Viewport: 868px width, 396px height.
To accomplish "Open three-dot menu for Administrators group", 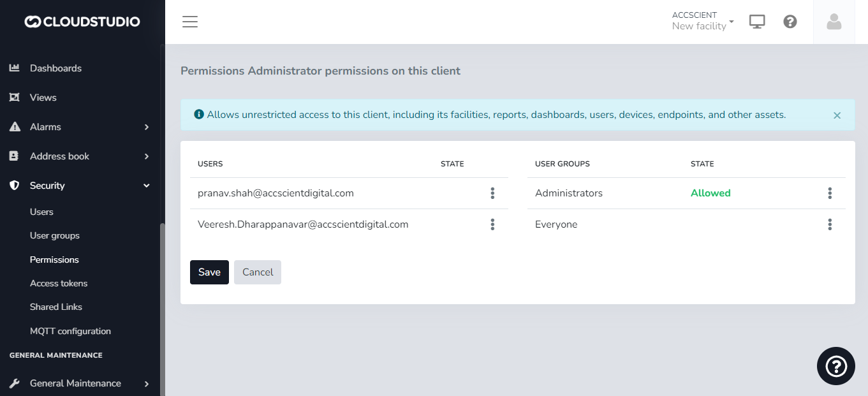I will pos(830,193).
